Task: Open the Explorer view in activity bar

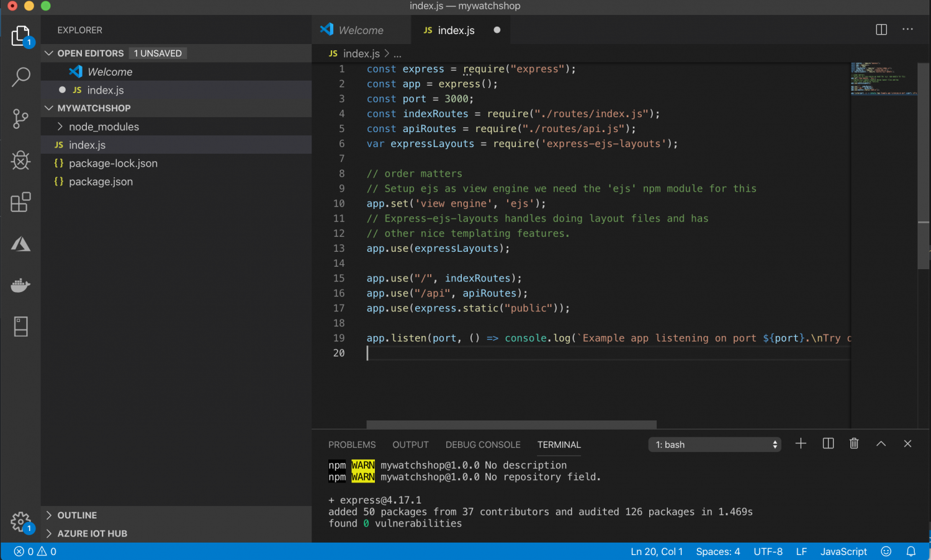Action: click(x=20, y=36)
